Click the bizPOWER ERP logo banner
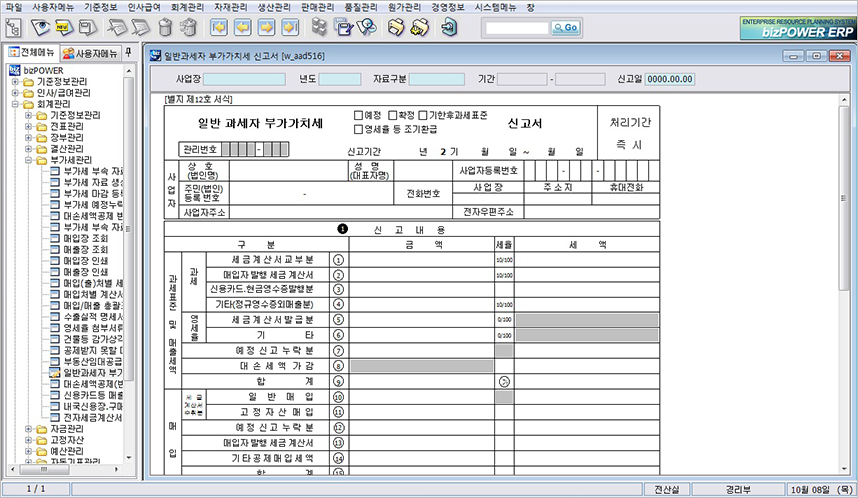The width and height of the screenshot is (858, 498). (798, 27)
